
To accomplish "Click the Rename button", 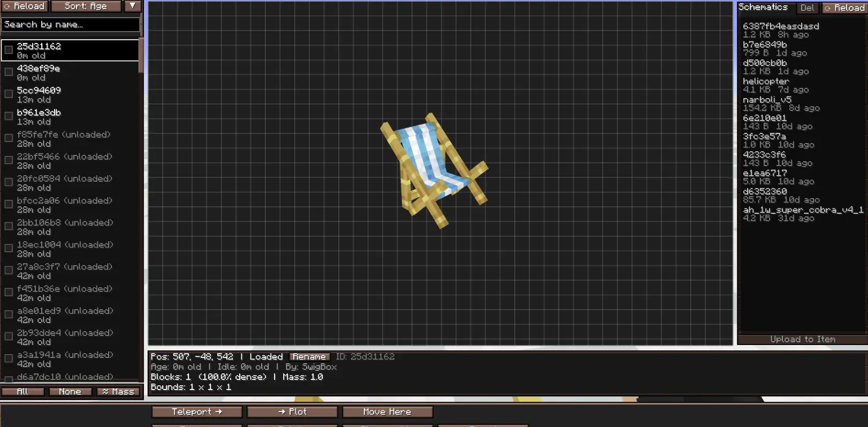I will 309,357.
